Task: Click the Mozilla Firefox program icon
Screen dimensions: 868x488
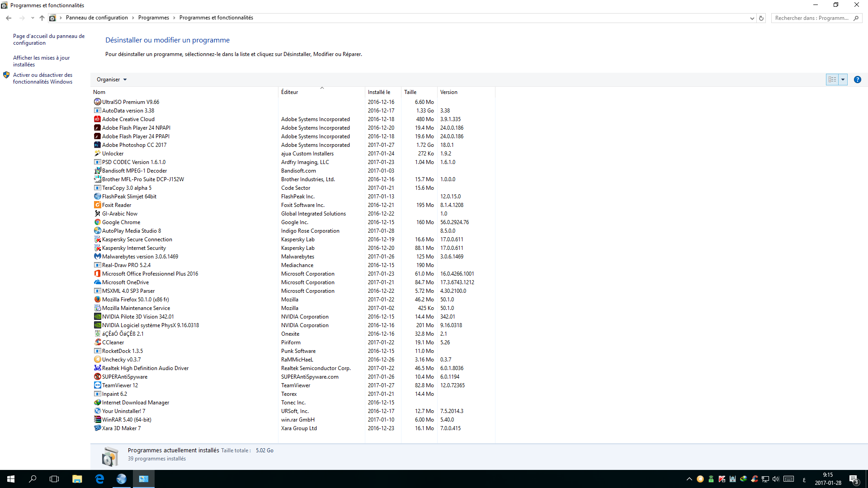Action: tap(97, 300)
